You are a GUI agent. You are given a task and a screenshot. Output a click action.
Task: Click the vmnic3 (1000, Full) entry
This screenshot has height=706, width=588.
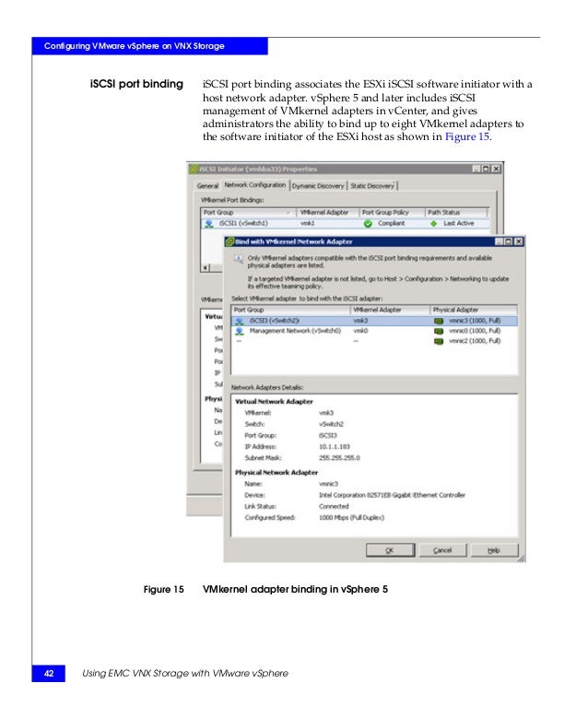tap(475, 321)
